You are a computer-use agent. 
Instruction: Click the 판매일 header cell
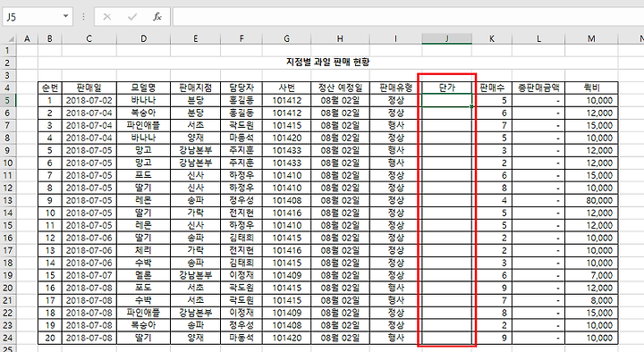click(x=89, y=88)
